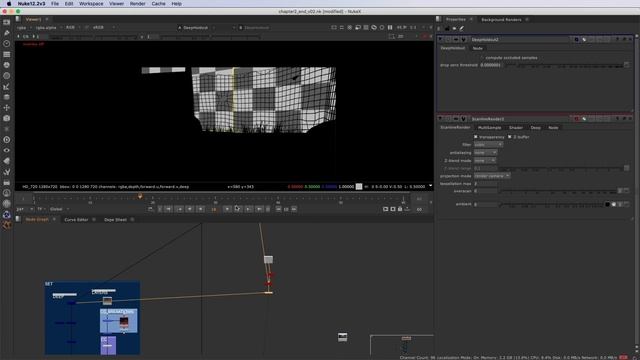Click the ambient black color swatch
The width and height of the screenshot is (640, 360).
(x=607, y=204)
